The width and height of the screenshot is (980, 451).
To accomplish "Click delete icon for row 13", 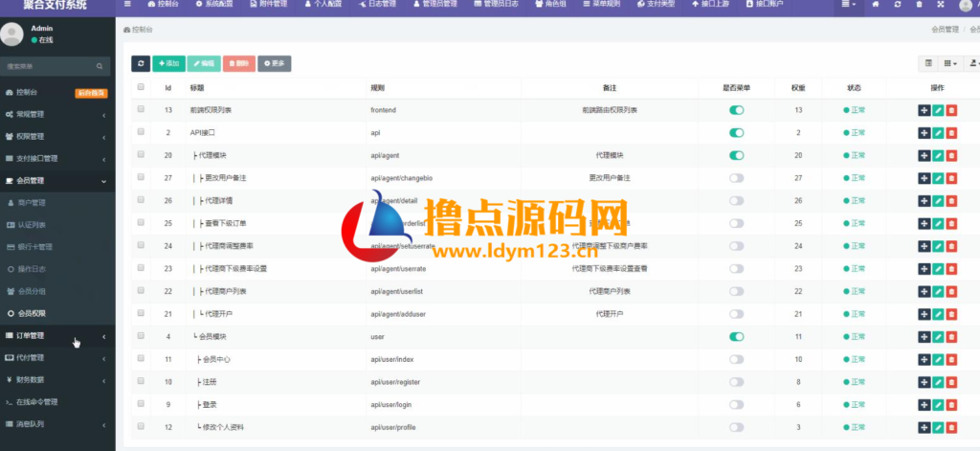I will tap(951, 110).
